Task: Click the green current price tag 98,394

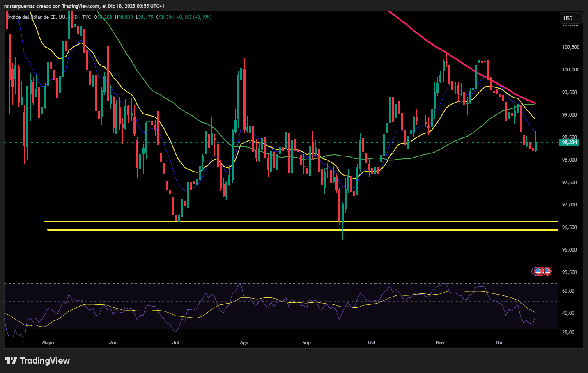Action: click(x=569, y=142)
